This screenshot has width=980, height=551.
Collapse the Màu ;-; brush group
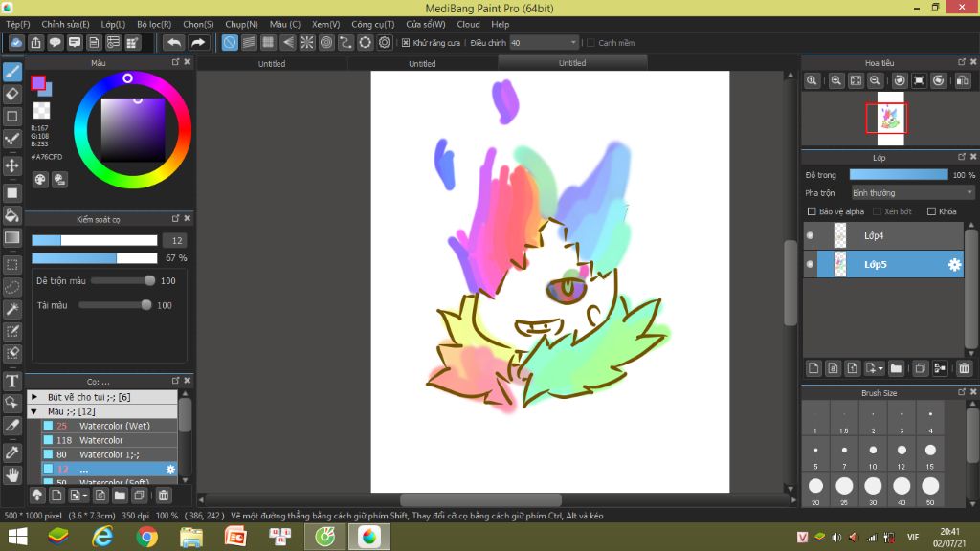34,411
